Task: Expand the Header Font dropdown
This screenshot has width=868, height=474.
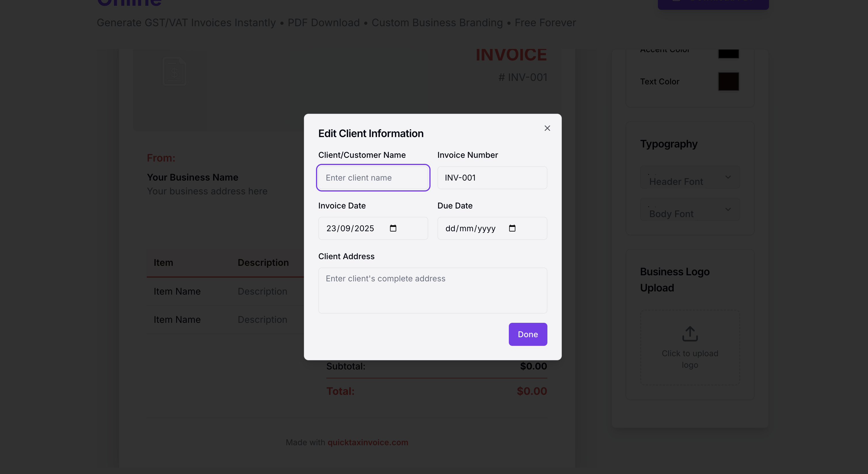Action: click(690, 177)
